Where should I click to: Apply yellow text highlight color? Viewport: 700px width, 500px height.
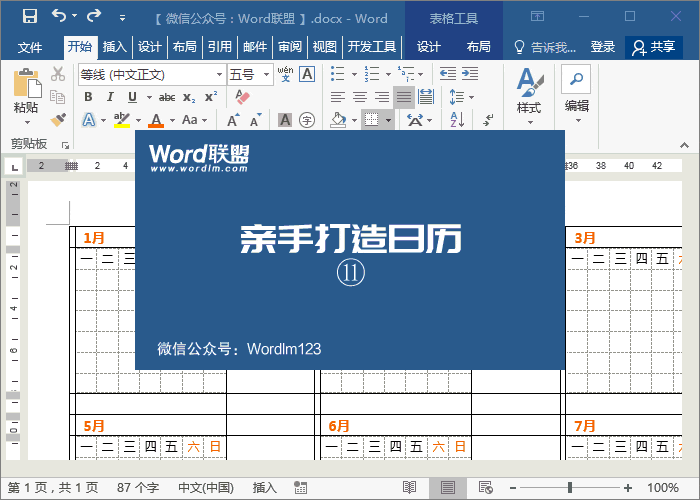point(121,120)
